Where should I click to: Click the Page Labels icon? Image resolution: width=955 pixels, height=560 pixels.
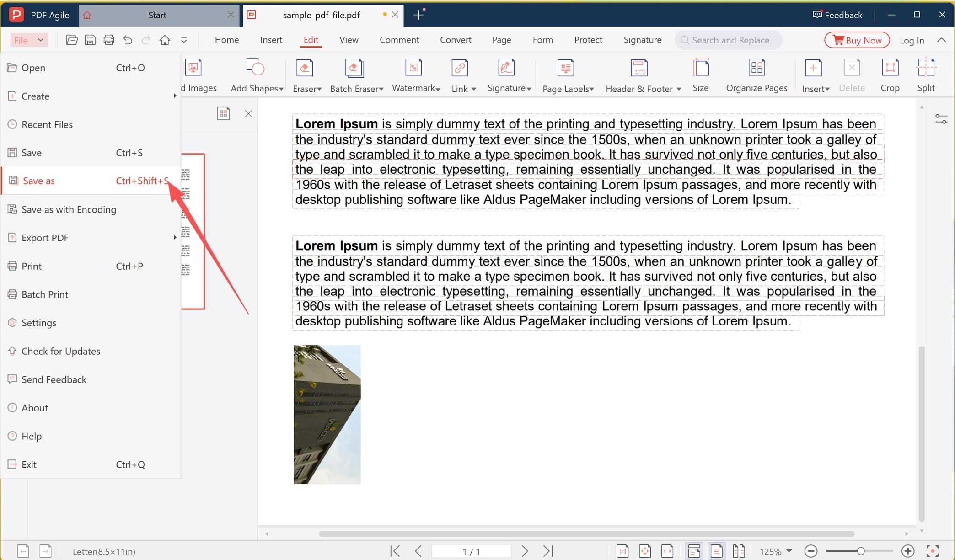pos(566,68)
